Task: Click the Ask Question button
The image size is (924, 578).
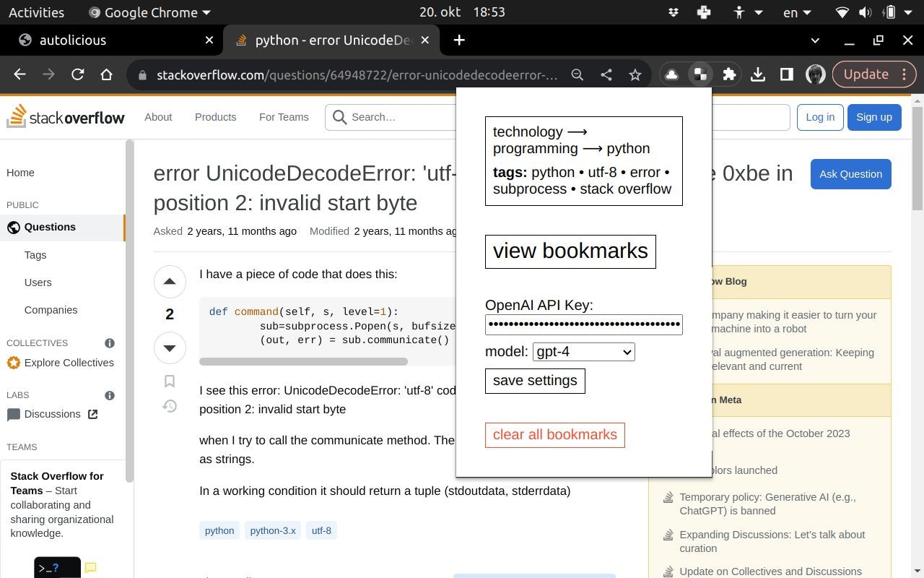Action: click(x=850, y=174)
